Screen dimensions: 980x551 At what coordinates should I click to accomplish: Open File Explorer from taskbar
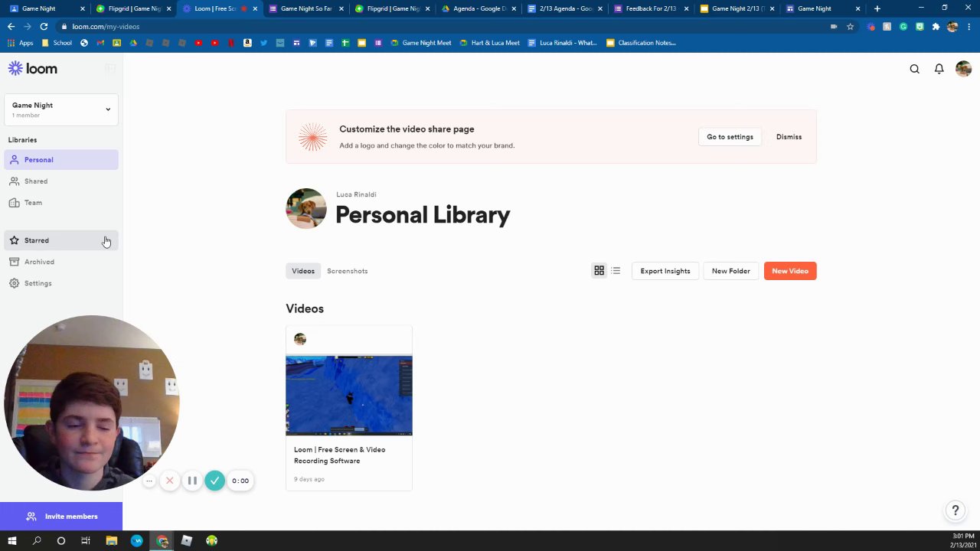pos(112,541)
